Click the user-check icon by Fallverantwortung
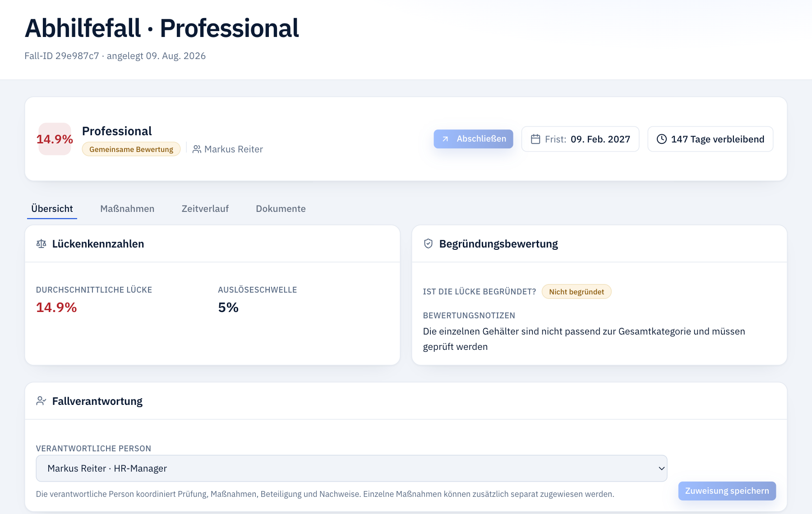The height and width of the screenshot is (514, 812). (x=41, y=401)
